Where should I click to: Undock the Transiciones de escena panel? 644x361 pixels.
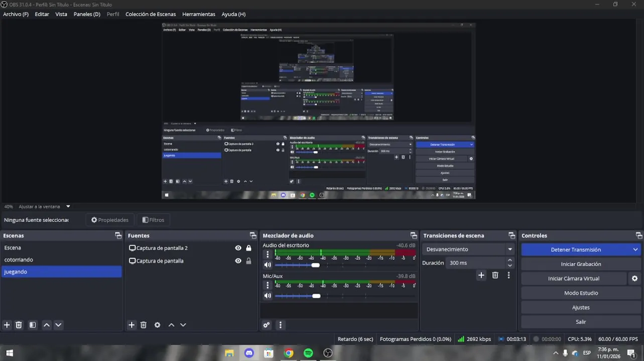(511, 235)
